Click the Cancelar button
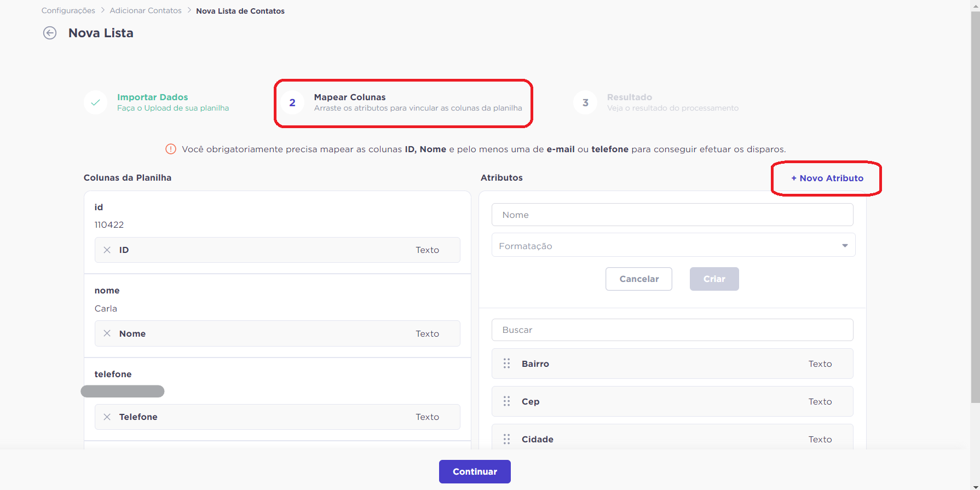Image resolution: width=980 pixels, height=490 pixels. pyautogui.click(x=639, y=279)
